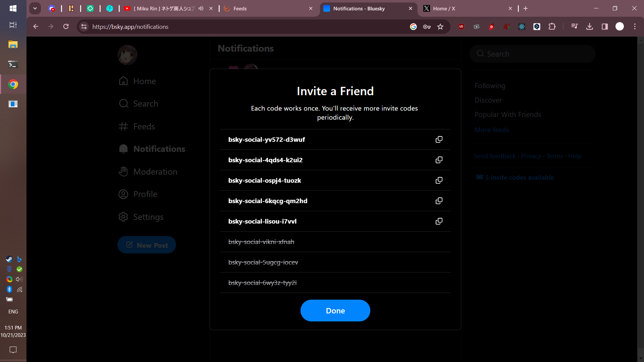
Task: Switch to the Feeds browser tab
Action: (265, 9)
